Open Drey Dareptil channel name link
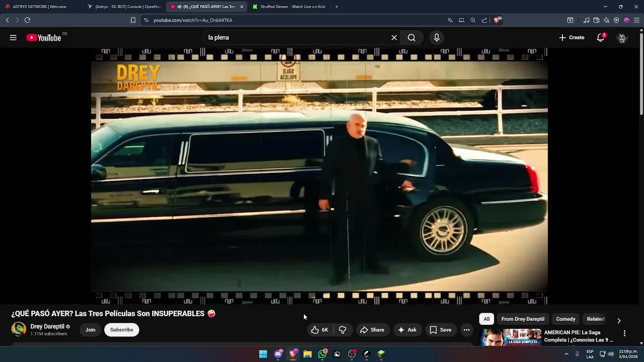This screenshot has width=644, height=362. [47, 326]
